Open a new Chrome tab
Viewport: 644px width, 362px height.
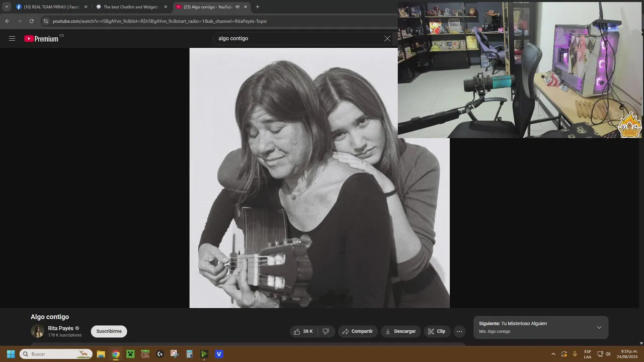tap(258, 7)
